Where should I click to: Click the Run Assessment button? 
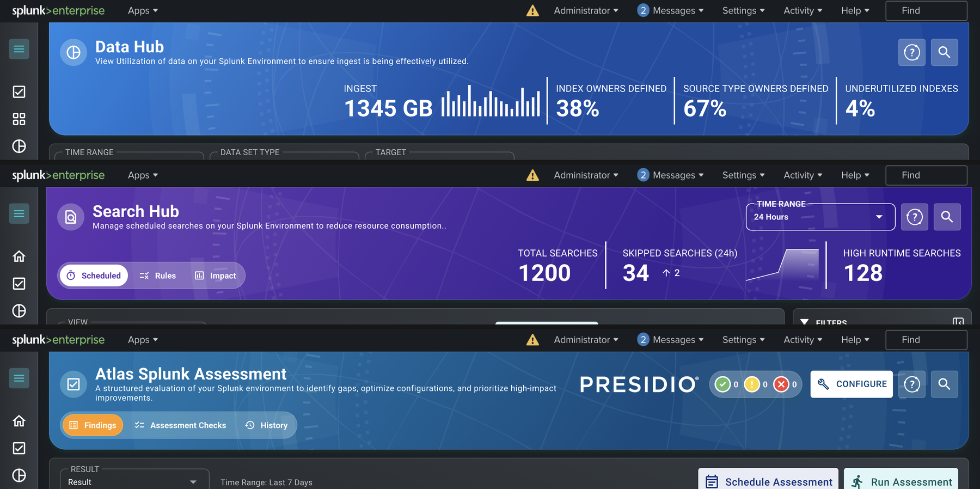coord(901,479)
